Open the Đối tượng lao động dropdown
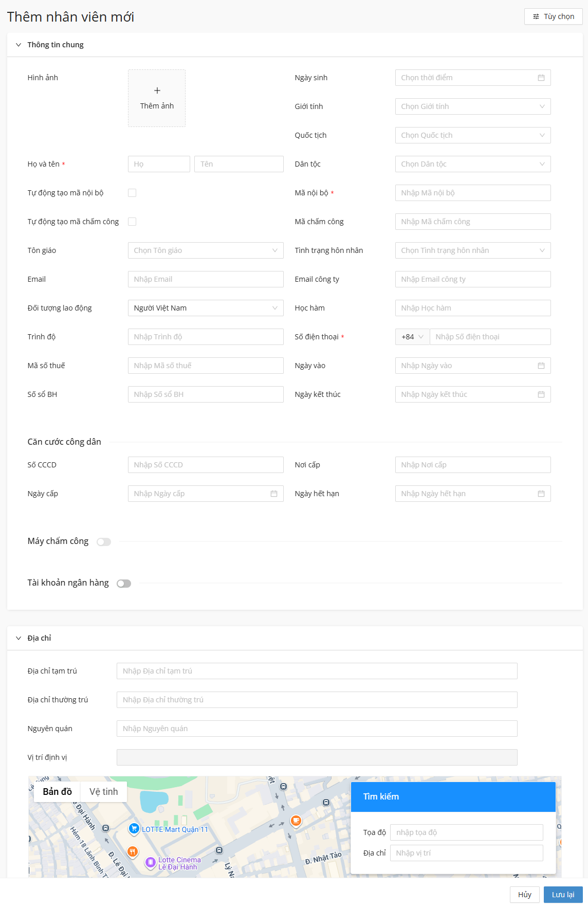This screenshot has width=588, height=908. [205, 308]
